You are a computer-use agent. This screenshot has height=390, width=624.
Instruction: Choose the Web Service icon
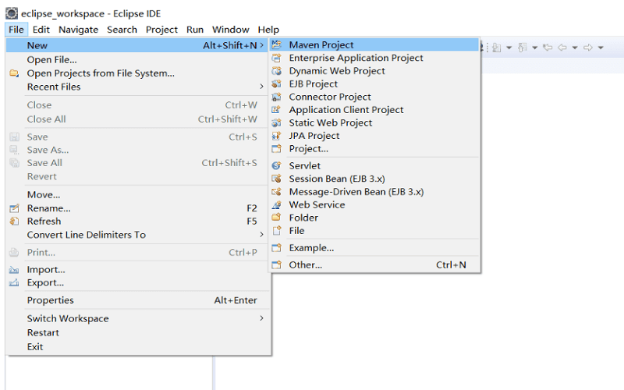[276, 205]
